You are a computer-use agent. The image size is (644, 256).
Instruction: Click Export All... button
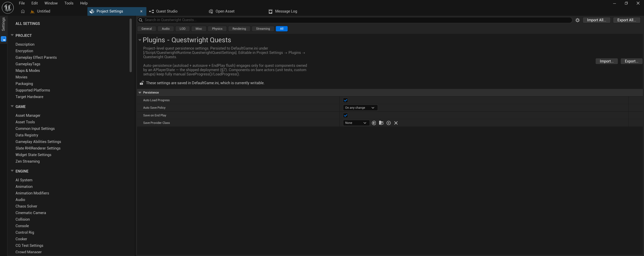click(627, 20)
